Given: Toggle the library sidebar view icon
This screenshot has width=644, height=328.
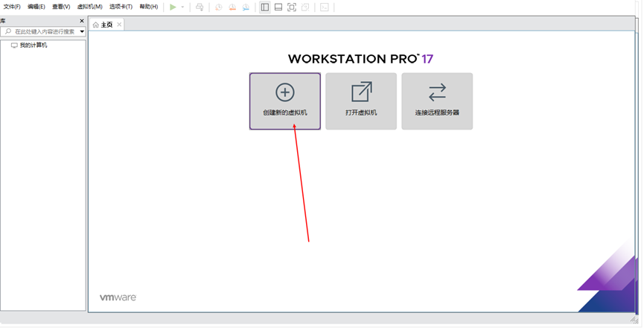Looking at the screenshot, I should click(265, 7).
